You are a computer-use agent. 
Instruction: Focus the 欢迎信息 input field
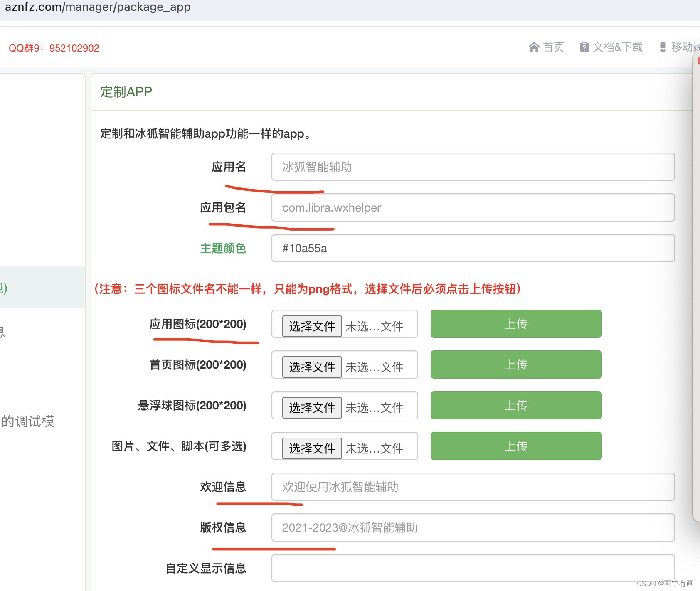click(x=473, y=487)
